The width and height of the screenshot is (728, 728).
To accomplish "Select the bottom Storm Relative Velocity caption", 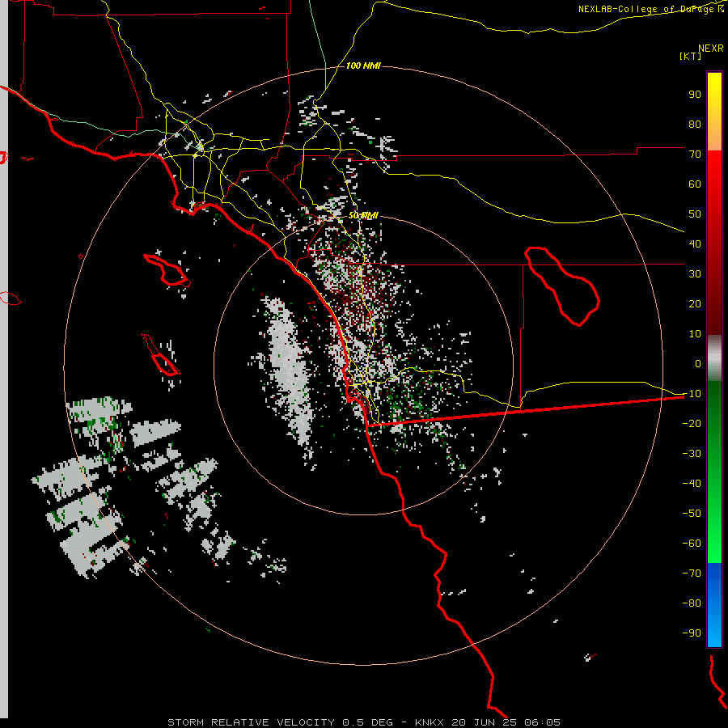I will coord(364,722).
